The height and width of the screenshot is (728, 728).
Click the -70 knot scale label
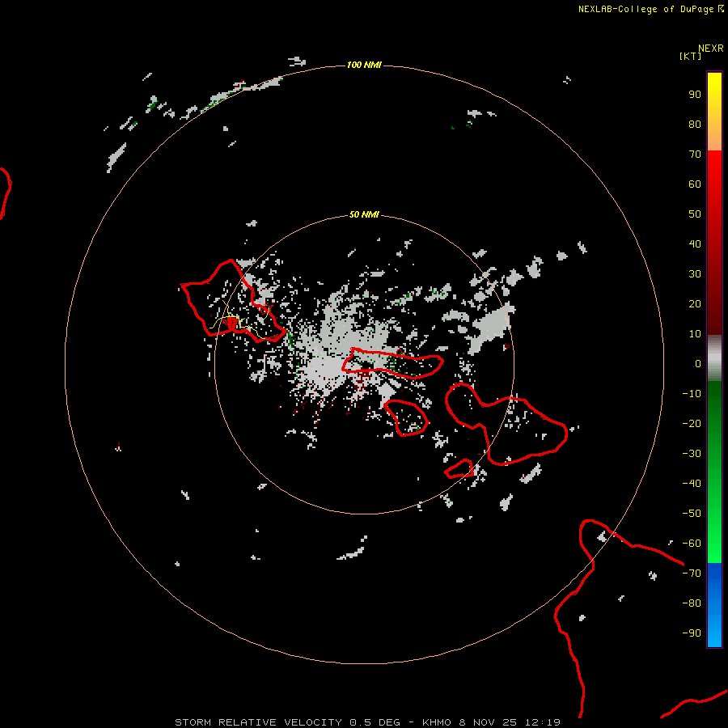(692, 574)
